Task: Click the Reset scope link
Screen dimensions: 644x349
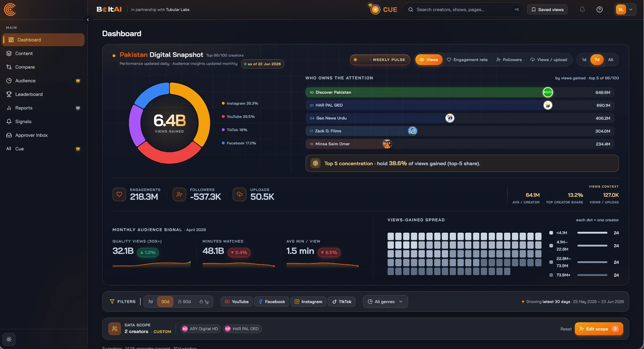Action: click(x=566, y=329)
